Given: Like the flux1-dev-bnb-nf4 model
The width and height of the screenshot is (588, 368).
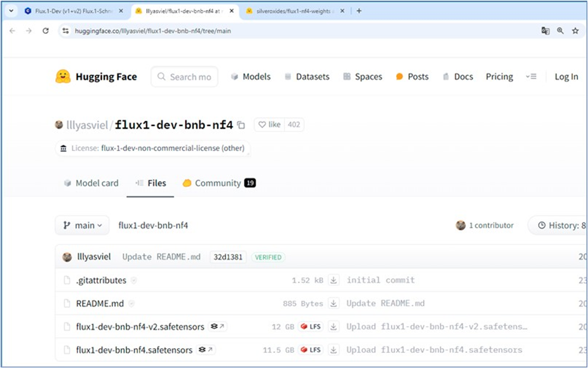Looking at the screenshot, I should coord(269,125).
